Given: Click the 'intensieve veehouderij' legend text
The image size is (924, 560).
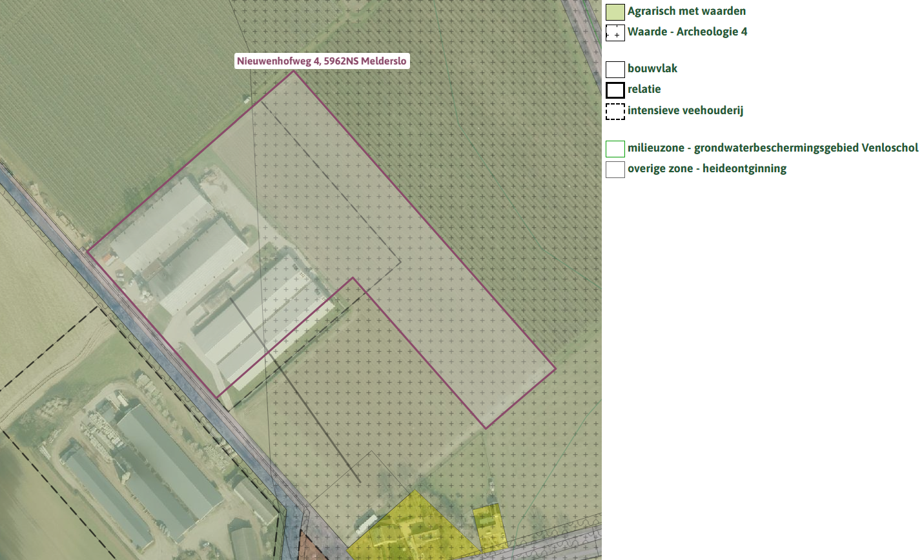Looking at the screenshot, I should coord(685,110).
